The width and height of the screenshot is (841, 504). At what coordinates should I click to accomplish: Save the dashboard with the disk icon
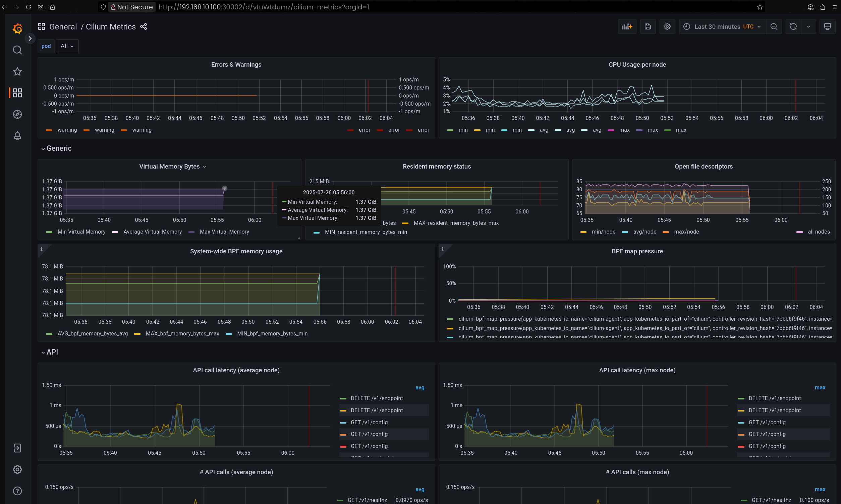(x=648, y=26)
